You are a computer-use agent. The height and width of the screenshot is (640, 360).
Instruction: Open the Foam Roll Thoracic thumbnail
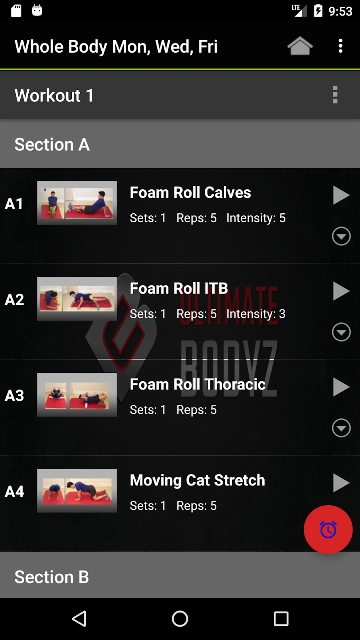coord(77,395)
